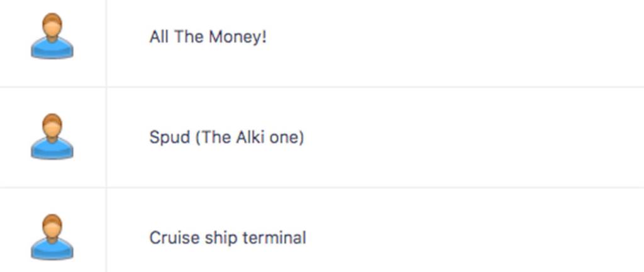Open the All The Money! entry
The width and height of the screenshot is (644, 272).
pyautogui.click(x=208, y=37)
